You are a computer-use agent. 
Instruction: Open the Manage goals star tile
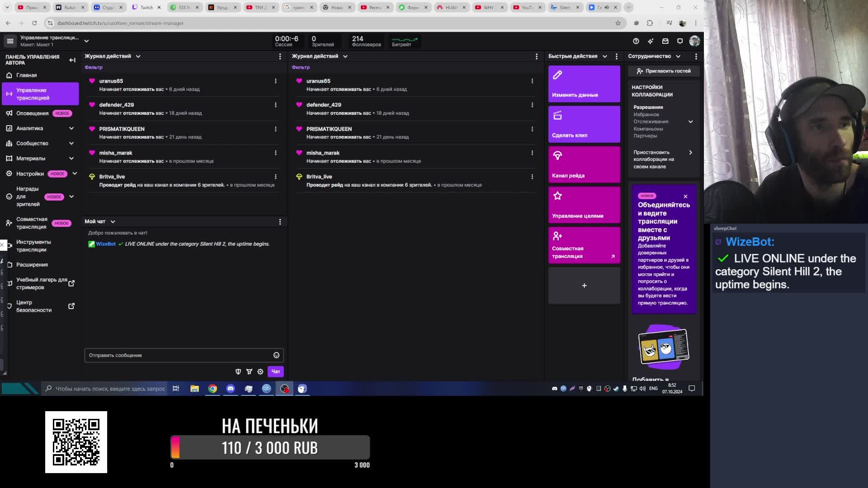tap(584, 205)
